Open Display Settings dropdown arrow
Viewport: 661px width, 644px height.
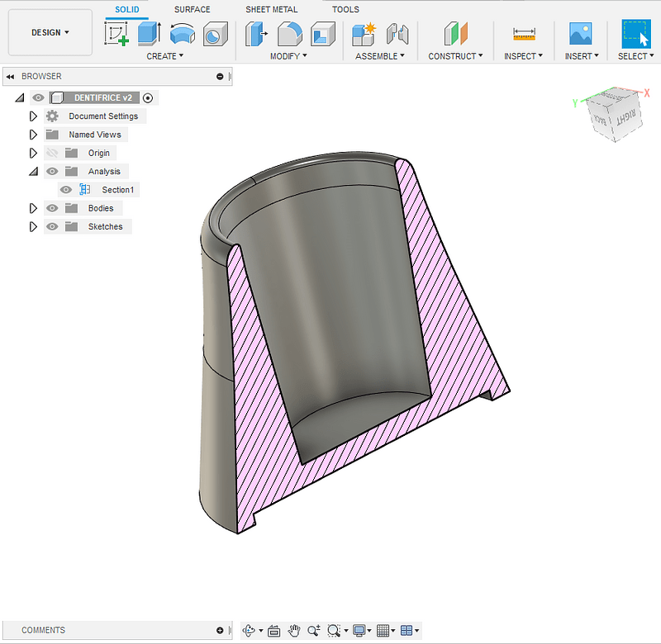(369, 631)
